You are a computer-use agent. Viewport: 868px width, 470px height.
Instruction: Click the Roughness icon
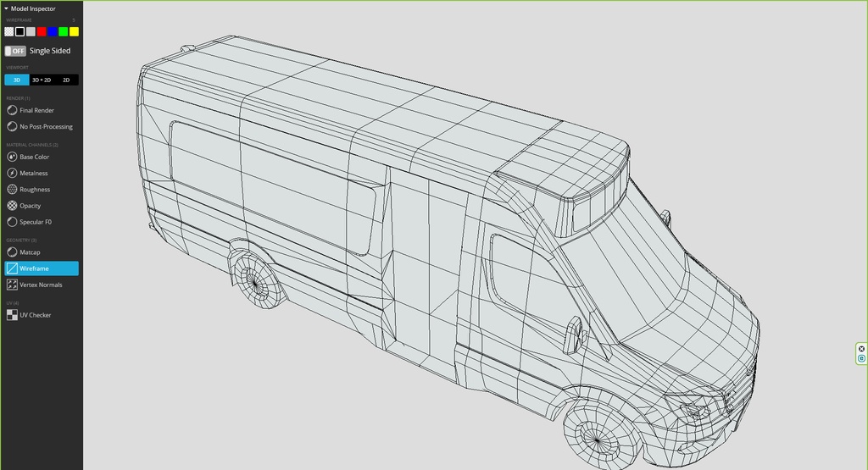pyautogui.click(x=12, y=189)
